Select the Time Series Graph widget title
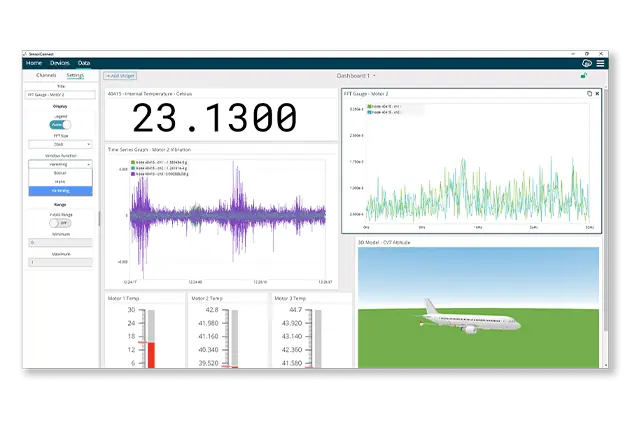This screenshot has width=640, height=428. tap(149, 150)
